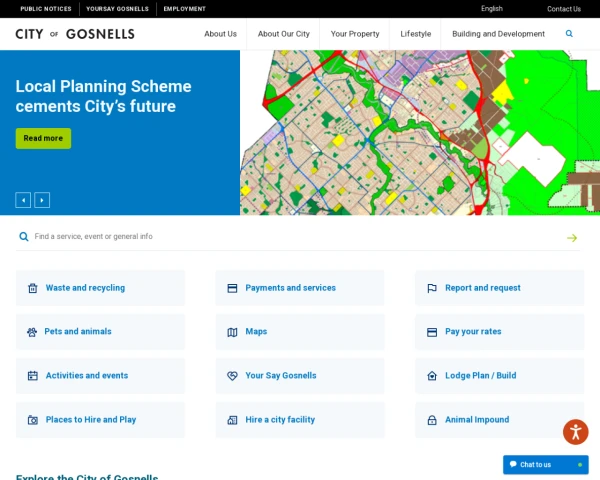Click the folded map icon beside Maps

(x=232, y=332)
